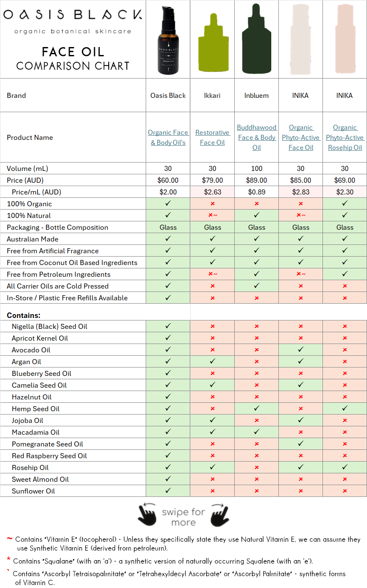
Task: Open the Restorative Face Oil link
Action: [212, 137]
